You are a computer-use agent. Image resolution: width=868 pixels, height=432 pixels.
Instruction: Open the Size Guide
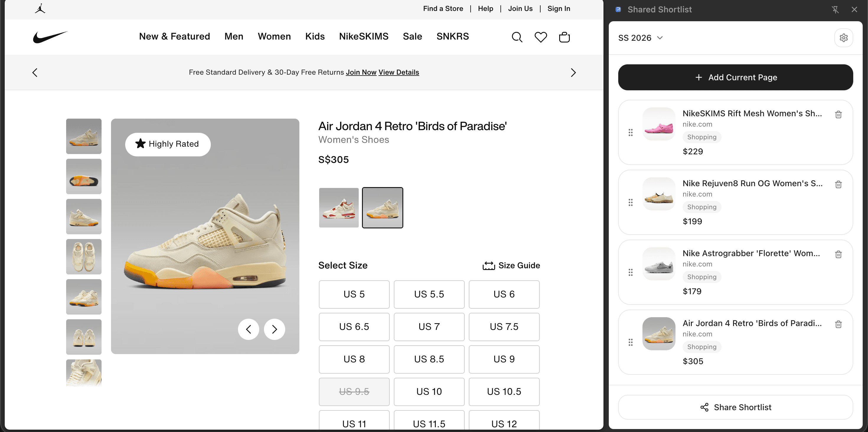click(511, 266)
